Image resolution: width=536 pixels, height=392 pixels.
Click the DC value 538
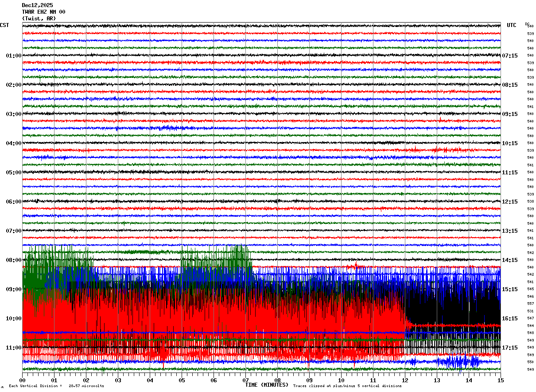[x=530, y=202]
